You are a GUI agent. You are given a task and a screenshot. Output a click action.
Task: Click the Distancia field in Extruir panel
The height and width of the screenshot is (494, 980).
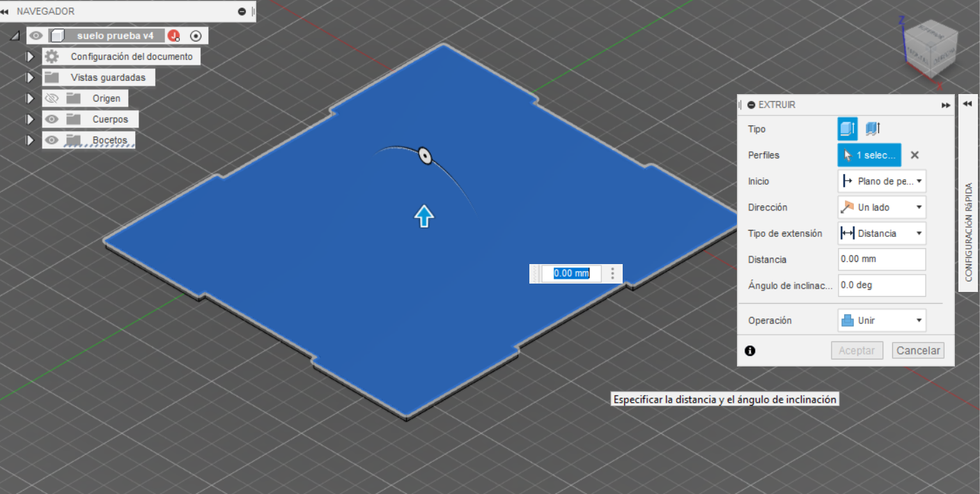(882, 259)
